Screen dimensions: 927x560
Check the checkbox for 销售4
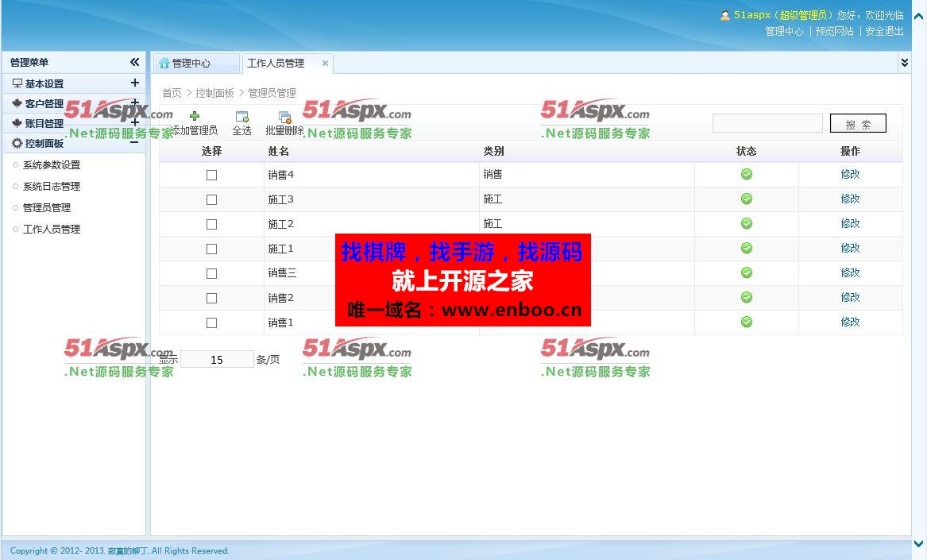click(211, 175)
